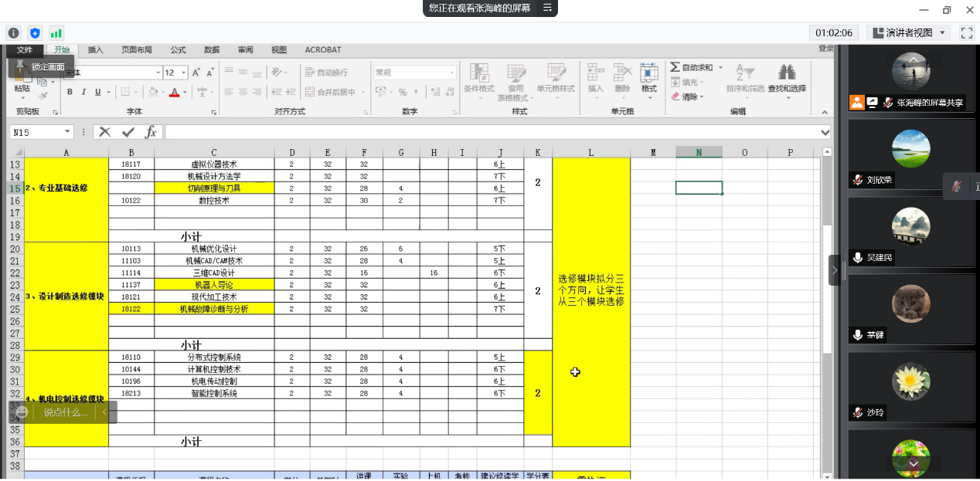
Task: Click the green signal bars network icon
Action: point(56,32)
